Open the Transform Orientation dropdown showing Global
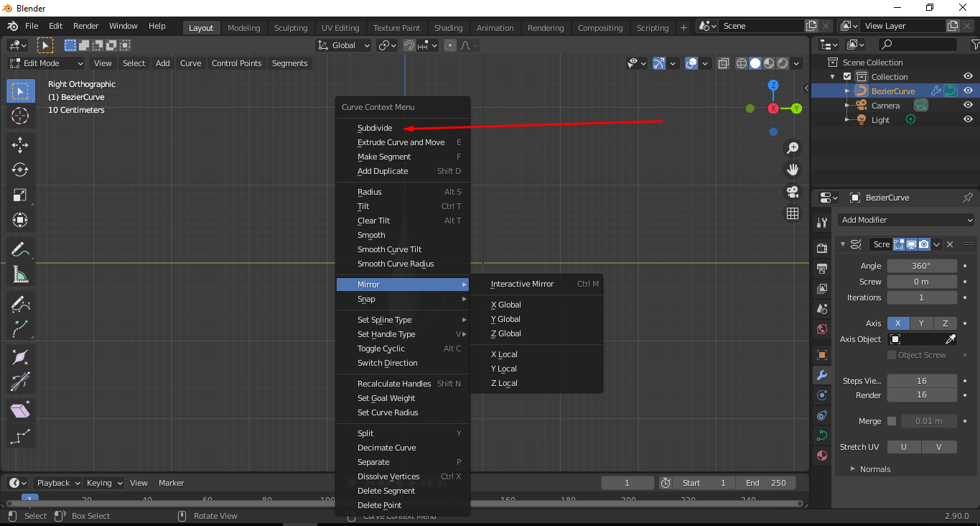This screenshot has width=980, height=526. click(343, 45)
